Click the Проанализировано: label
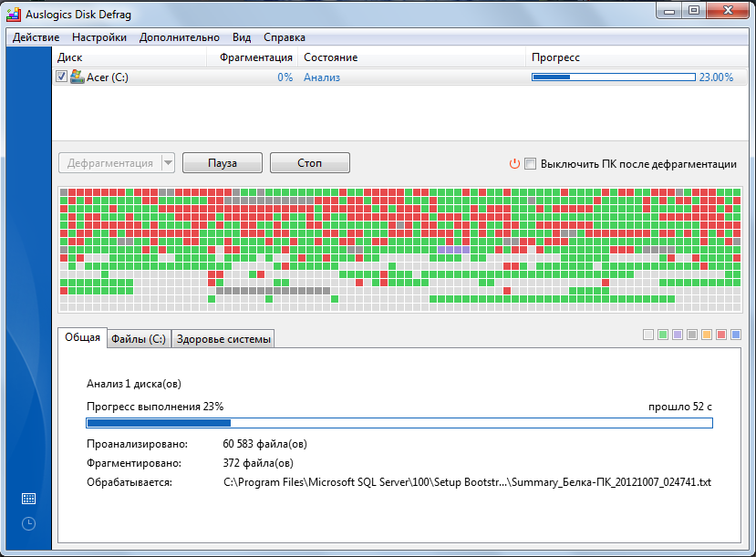 [x=138, y=444]
